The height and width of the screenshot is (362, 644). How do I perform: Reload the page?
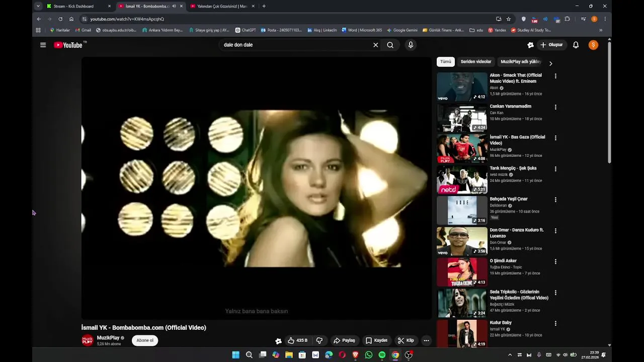pos(60,19)
